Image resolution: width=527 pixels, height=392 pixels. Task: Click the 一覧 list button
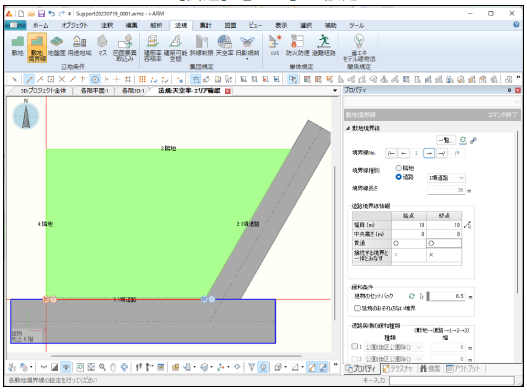click(446, 140)
